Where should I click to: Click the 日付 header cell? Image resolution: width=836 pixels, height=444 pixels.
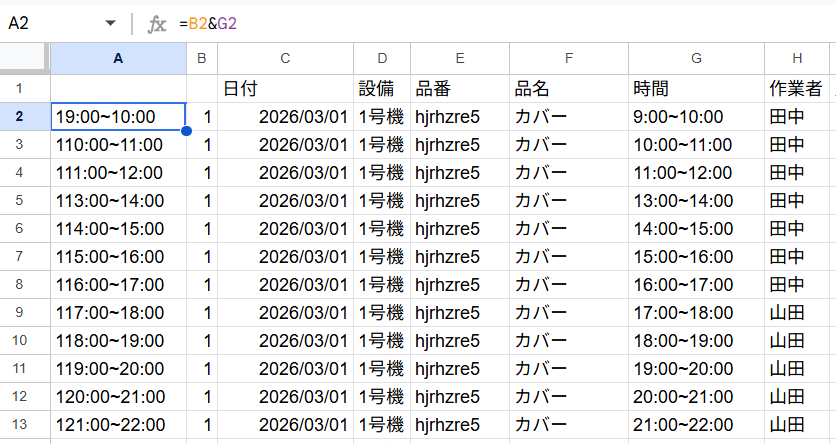[285, 89]
